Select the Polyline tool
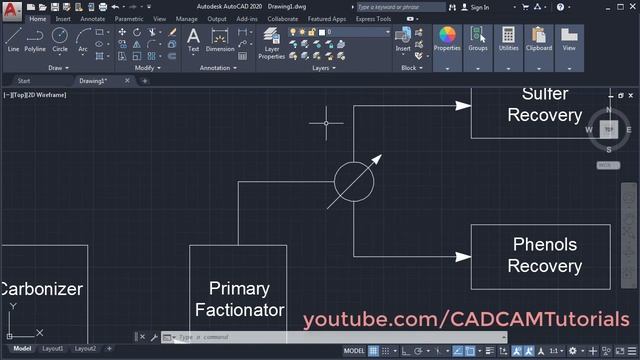Image resolution: width=640 pixels, height=360 pixels. pos(35,40)
